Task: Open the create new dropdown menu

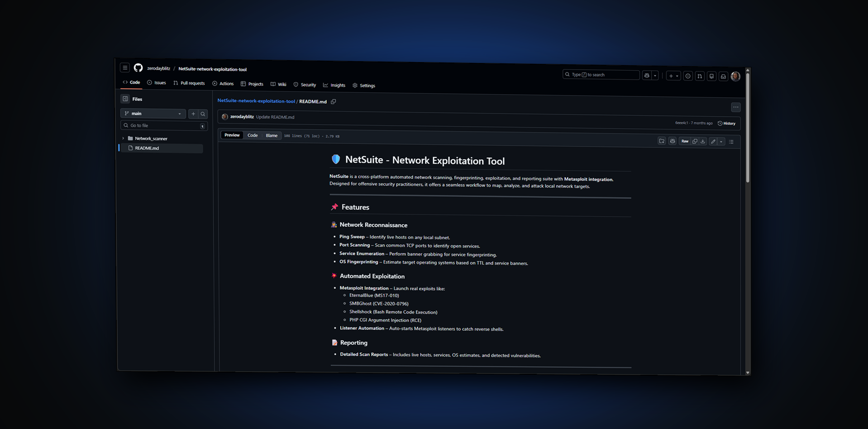Action: coord(673,76)
